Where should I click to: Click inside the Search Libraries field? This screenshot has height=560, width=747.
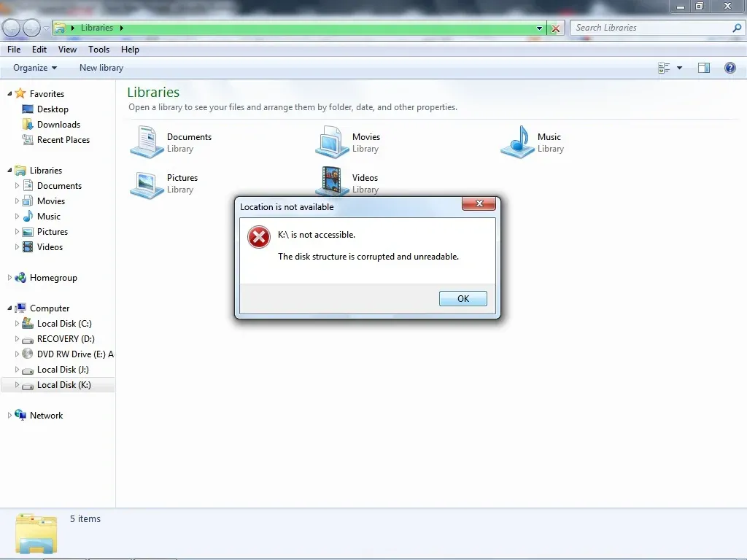point(649,27)
